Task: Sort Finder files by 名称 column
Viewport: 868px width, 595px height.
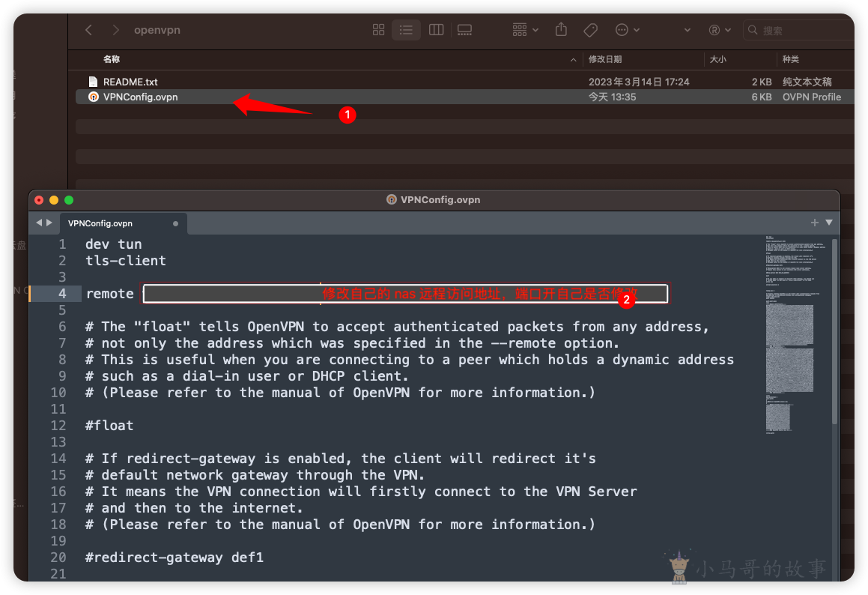Action: tap(112, 59)
